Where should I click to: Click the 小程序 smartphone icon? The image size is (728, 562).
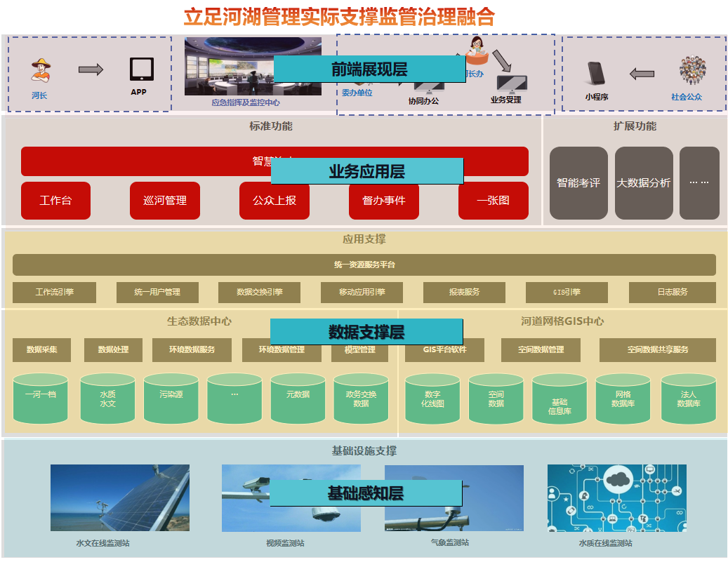595,73
